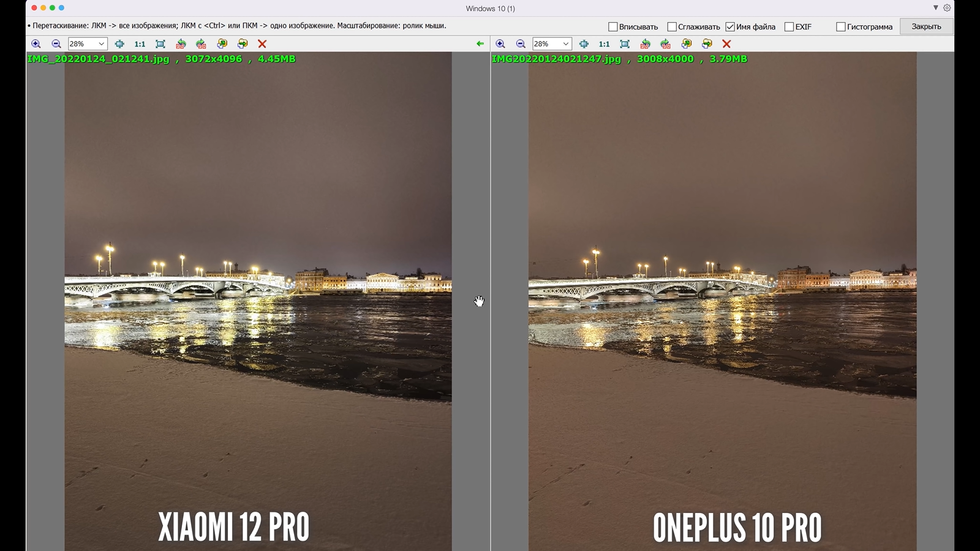This screenshot has height=551, width=980.
Task: Click the Закрыть button
Action: coord(926,27)
